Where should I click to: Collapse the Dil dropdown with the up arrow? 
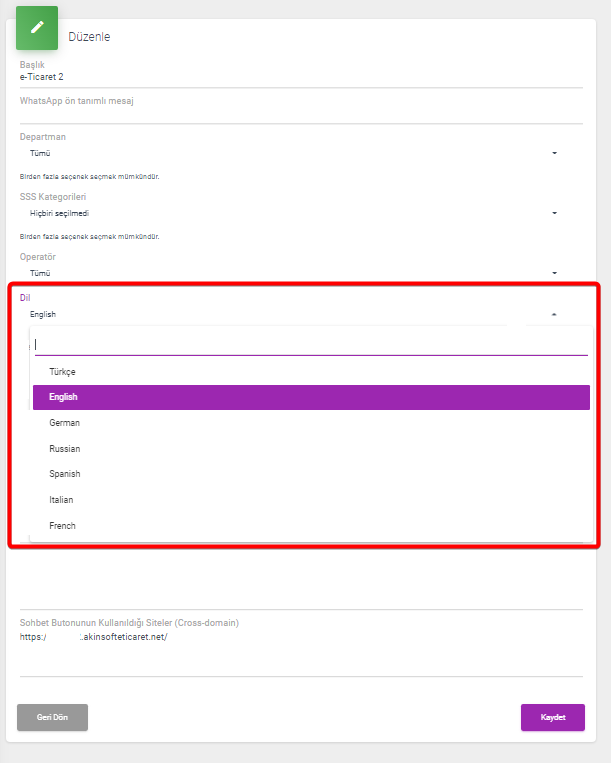point(554,314)
